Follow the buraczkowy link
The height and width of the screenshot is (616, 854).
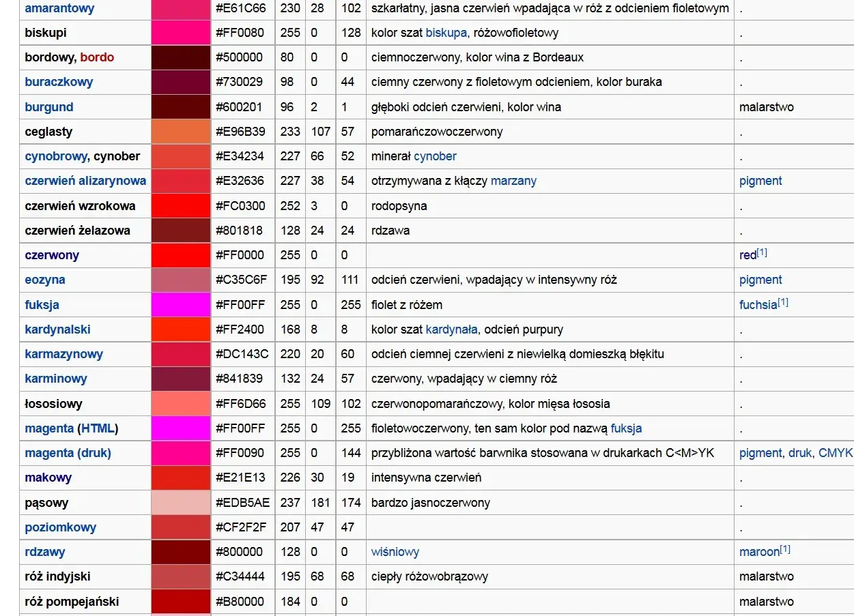pos(59,82)
